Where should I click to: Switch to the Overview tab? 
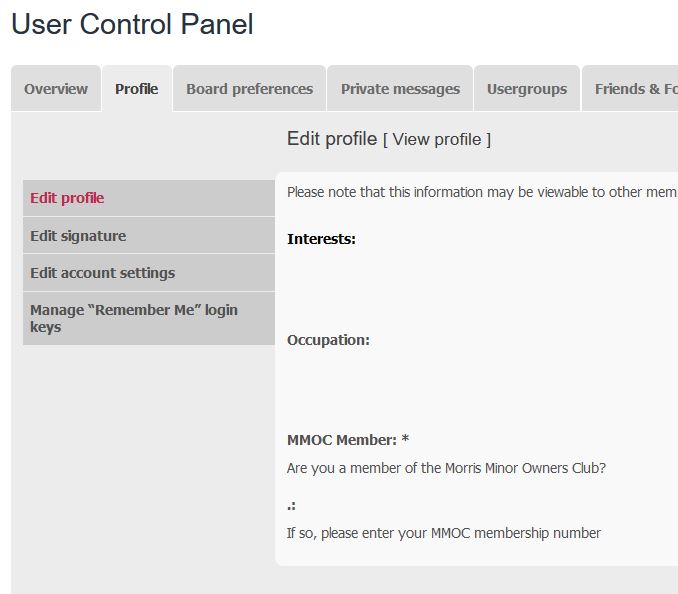pos(56,89)
